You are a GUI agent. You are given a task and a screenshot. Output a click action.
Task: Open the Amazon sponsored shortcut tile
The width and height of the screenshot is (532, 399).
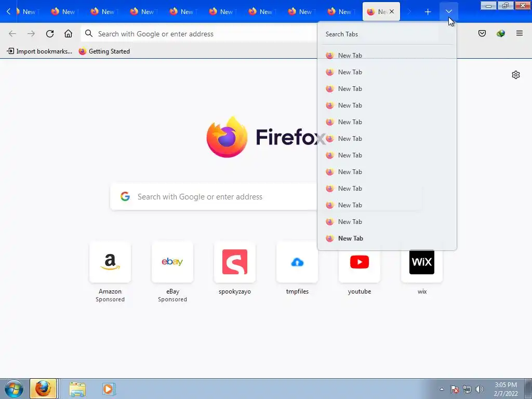pyautogui.click(x=110, y=262)
